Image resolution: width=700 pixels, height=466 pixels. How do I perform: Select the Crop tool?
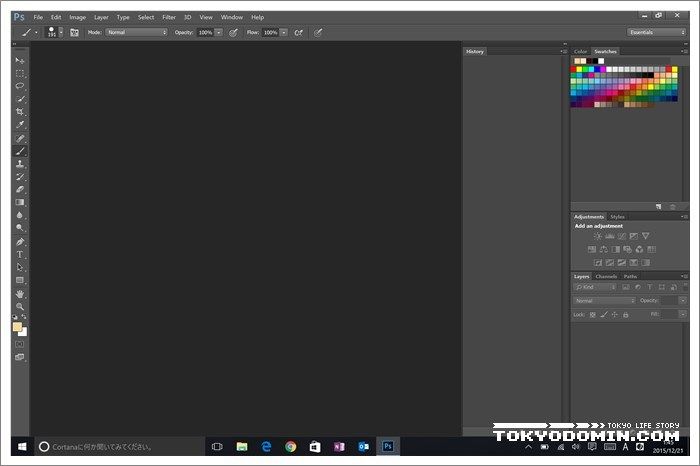pos(20,112)
